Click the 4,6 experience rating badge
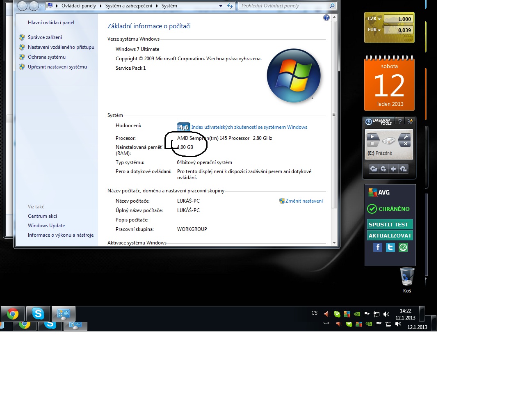Screen dimensions: 525x420 pyautogui.click(x=183, y=127)
